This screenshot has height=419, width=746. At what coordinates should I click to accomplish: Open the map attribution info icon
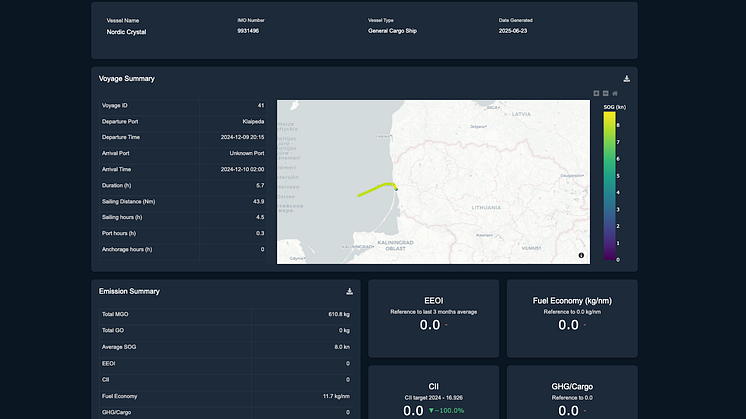581,256
